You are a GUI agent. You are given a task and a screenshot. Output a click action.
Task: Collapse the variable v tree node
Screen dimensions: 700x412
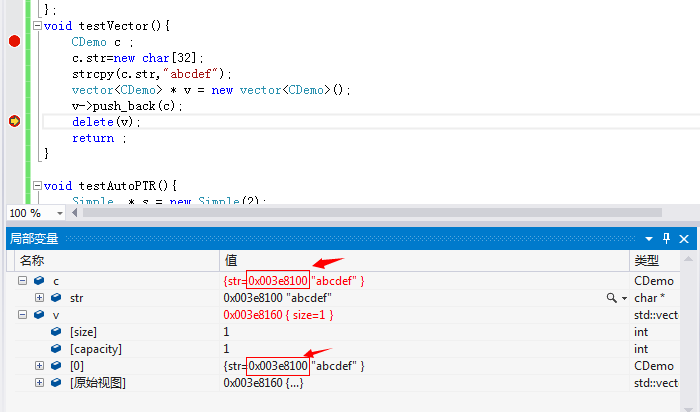coord(22,314)
